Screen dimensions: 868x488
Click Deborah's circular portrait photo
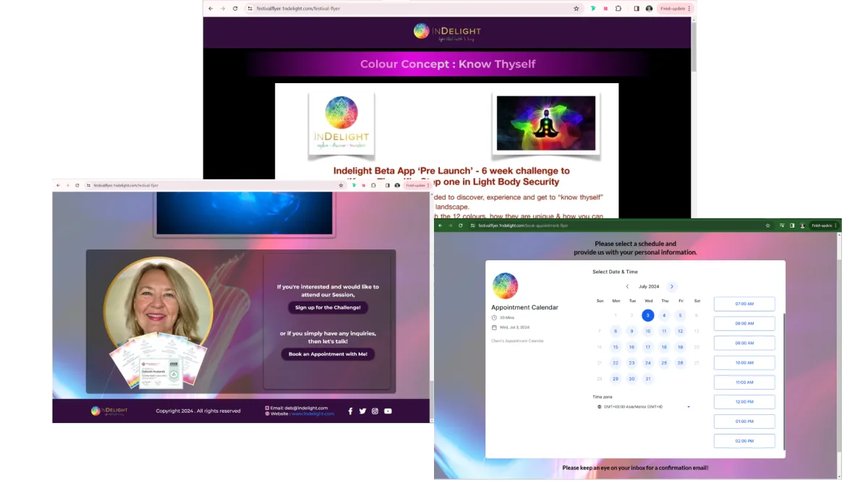pos(158,311)
